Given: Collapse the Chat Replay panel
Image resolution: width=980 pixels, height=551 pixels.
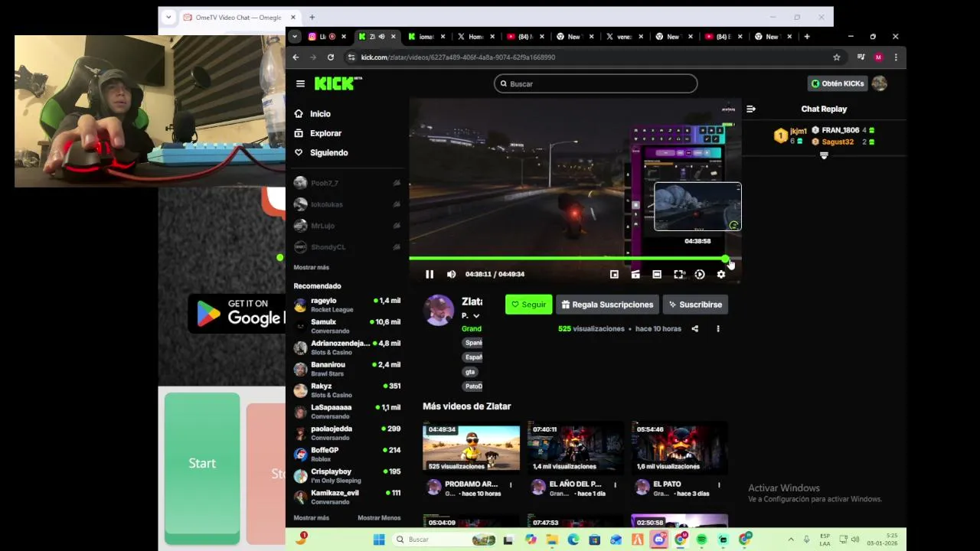Looking at the screenshot, I should click(751, 109).
